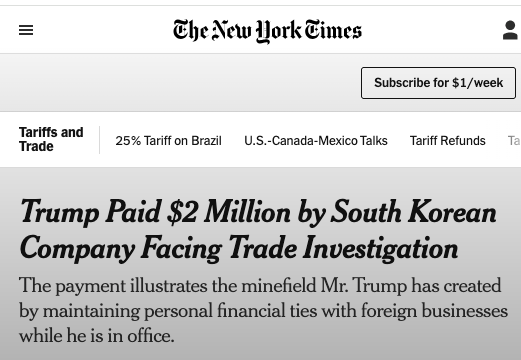Click Subscribe for $1/week button
Image resolution: width=521 pixels, height=360 pixels.
click(x=438, y=83)
